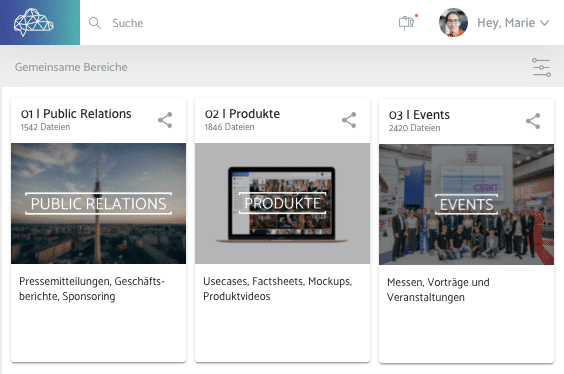This screenshot has height=374, width=564.
Task: Open the Produkte laptop thumbnail
Action: 282,204
